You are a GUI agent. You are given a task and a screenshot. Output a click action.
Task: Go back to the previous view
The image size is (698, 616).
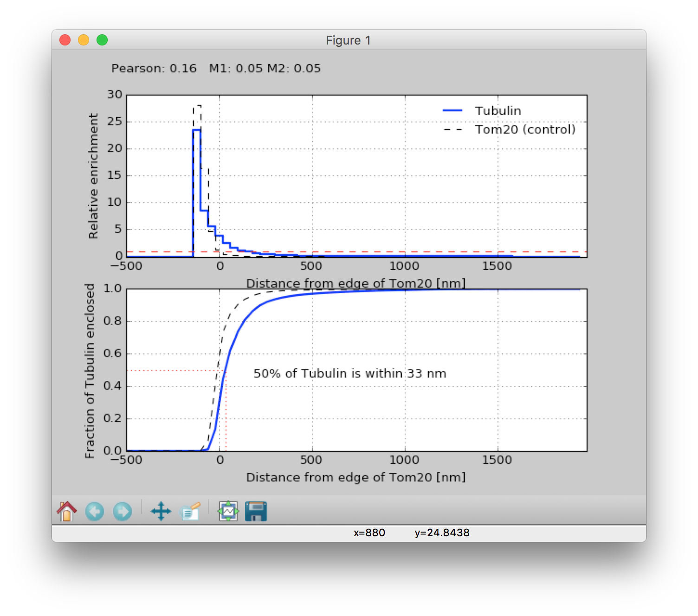(95, 511)
